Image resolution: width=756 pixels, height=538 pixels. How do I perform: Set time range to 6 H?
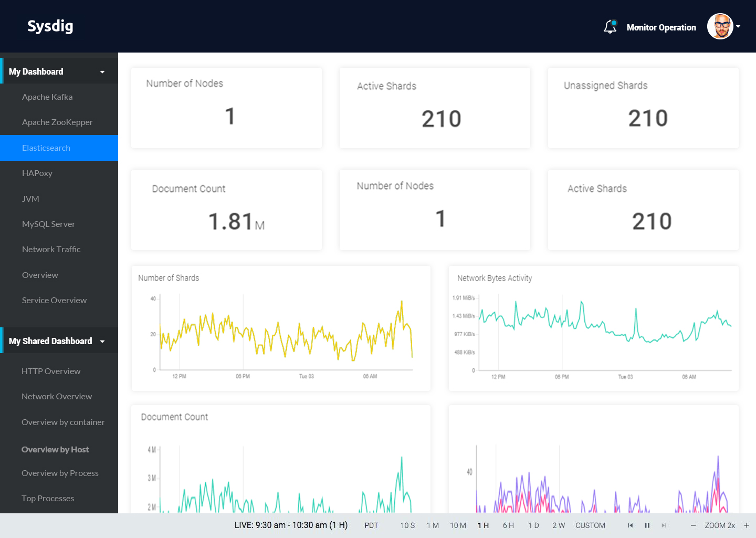click(508, 525)
